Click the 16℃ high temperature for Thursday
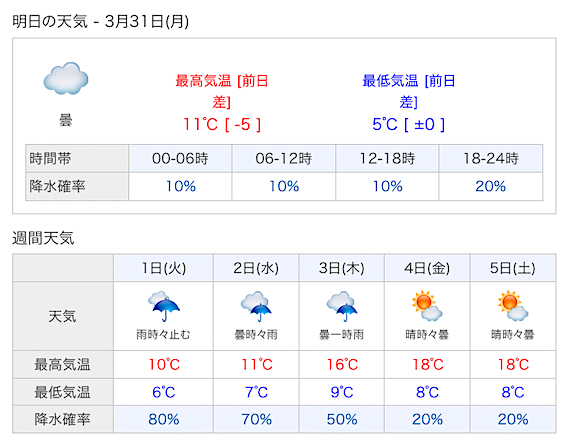 click(x=342, y=364)
